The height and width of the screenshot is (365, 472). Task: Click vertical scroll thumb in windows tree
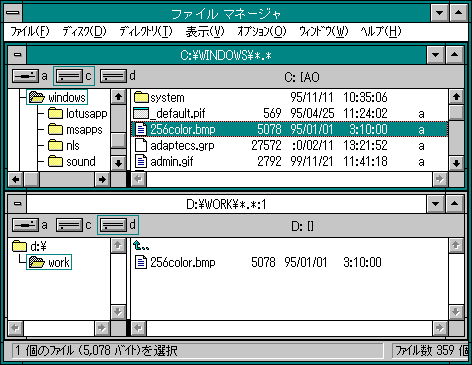(x=118, y=140)
